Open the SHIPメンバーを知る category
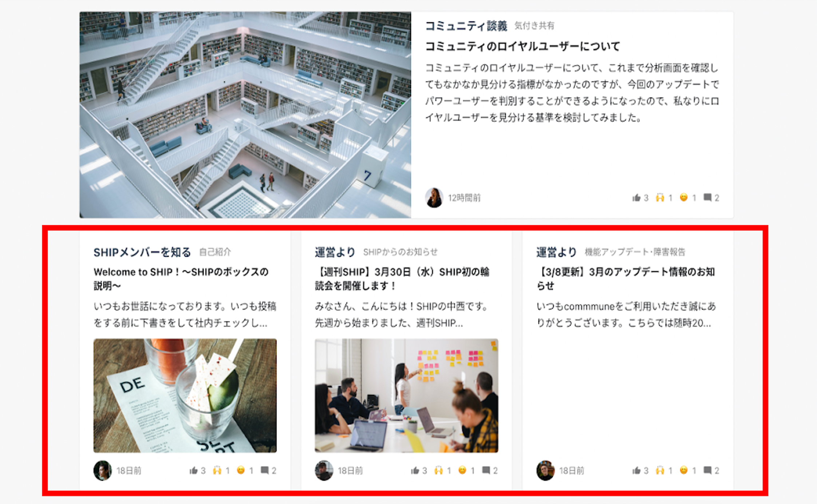The image size is (817, 504). coord(142,252)
